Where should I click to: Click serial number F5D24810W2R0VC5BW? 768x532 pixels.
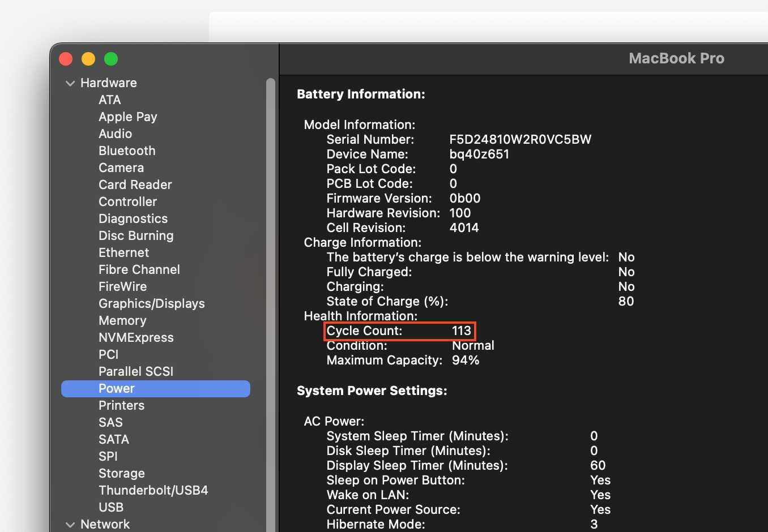pyautogui.click(x=520, y=139)
